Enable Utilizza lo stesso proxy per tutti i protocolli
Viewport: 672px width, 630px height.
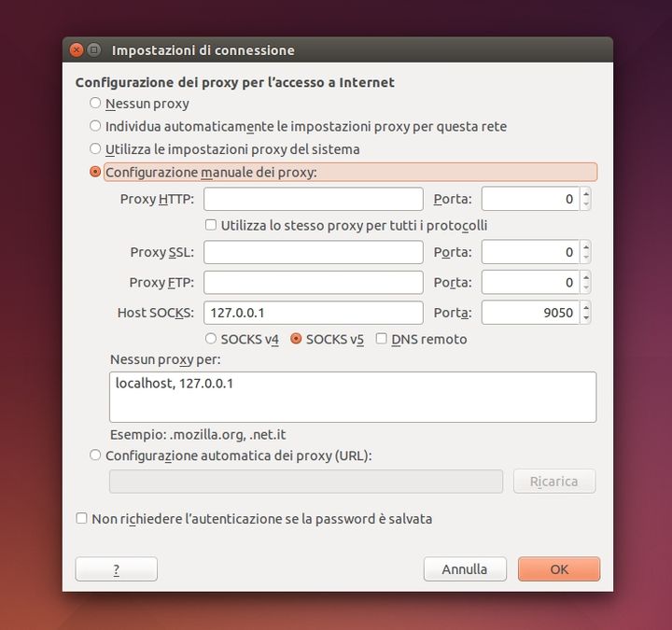(x=211, y=225)
